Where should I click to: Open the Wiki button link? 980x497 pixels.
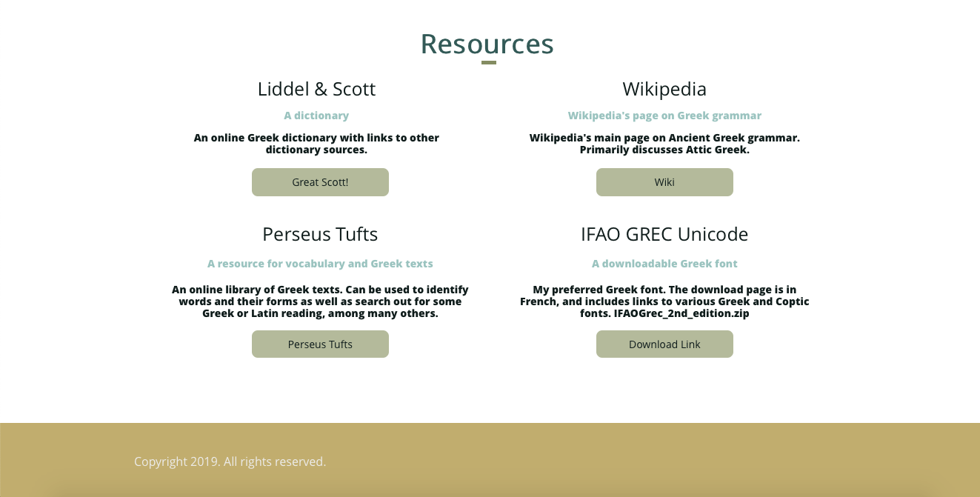pos(664,182)
